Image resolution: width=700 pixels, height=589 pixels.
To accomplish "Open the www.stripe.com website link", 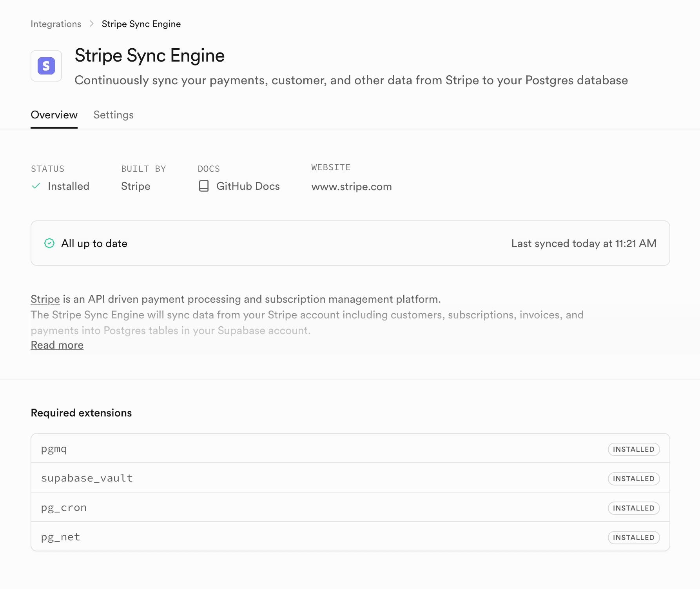I will (351, 187).
